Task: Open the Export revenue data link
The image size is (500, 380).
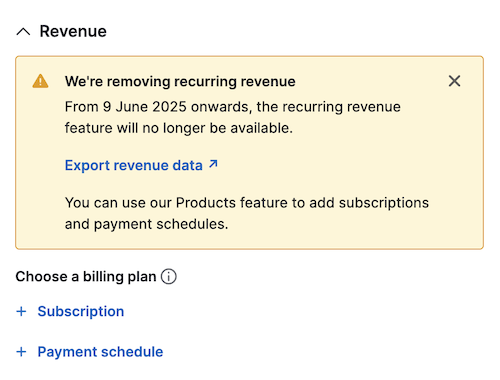Action: coord(141,165)
